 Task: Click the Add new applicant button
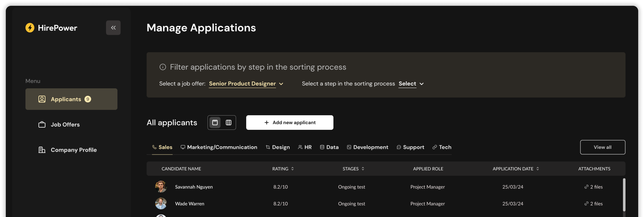click(290, 123)
